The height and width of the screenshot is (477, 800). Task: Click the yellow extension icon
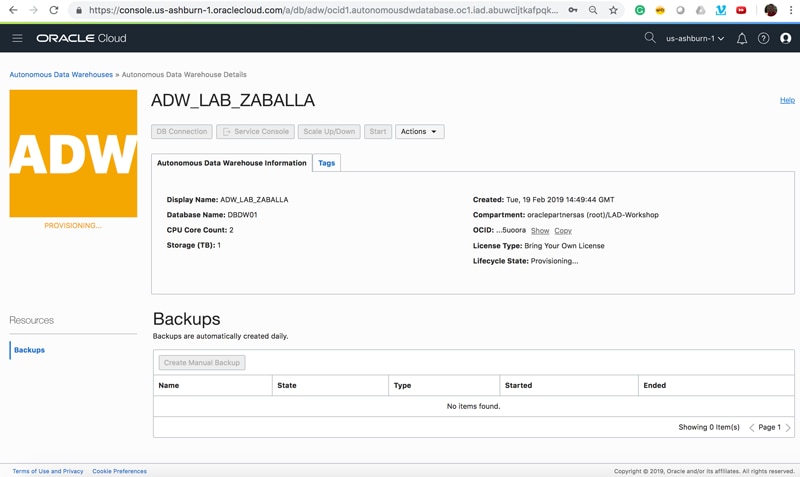pos(660,10)
